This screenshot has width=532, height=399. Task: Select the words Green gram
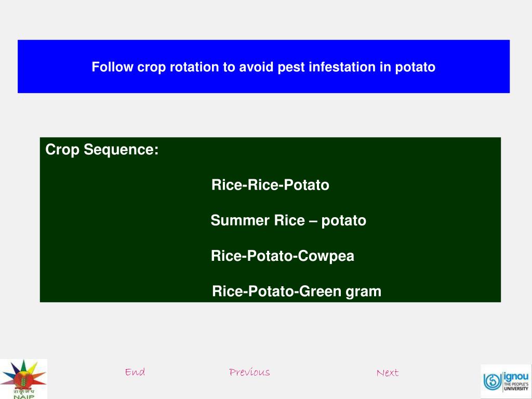pos(340,292)
